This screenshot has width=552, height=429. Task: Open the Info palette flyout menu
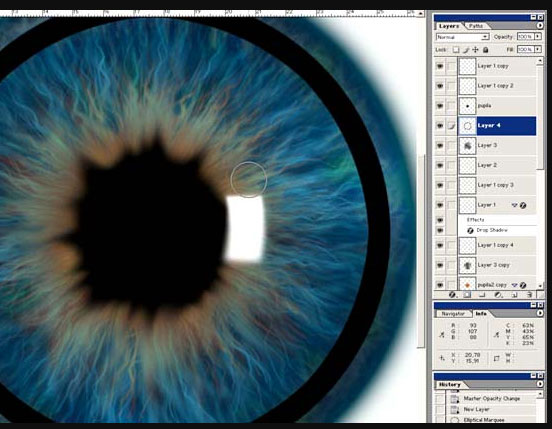[540, 313]
